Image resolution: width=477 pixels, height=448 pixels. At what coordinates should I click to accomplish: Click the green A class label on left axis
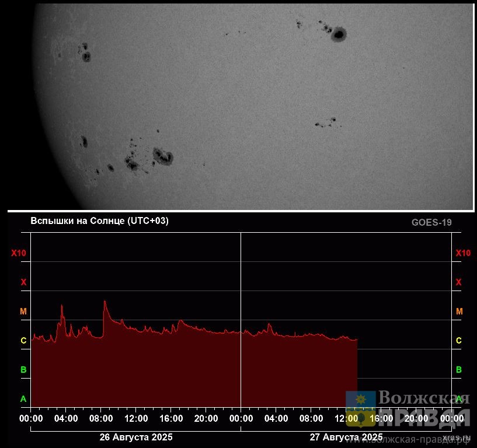tap(23, 399)
